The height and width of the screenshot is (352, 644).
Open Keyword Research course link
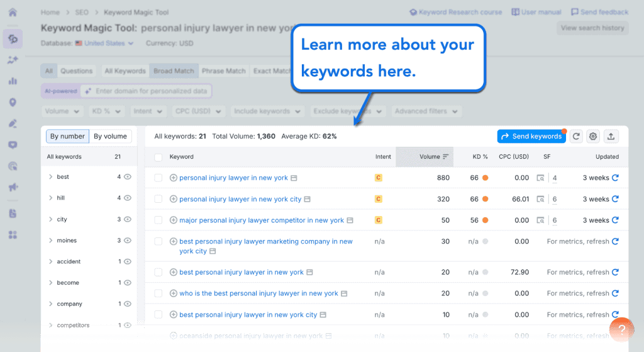[x=456, y=13]
